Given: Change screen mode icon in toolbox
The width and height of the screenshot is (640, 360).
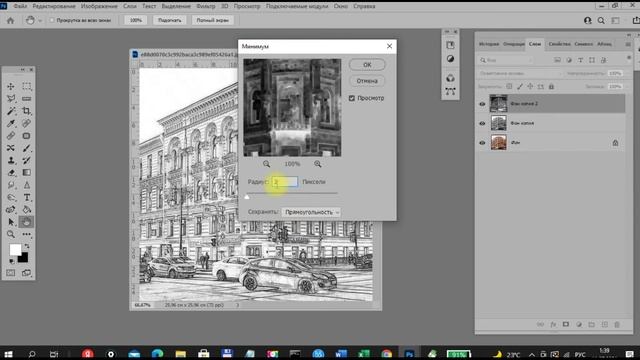Looking at the screenshot, I should click(27, 273).
